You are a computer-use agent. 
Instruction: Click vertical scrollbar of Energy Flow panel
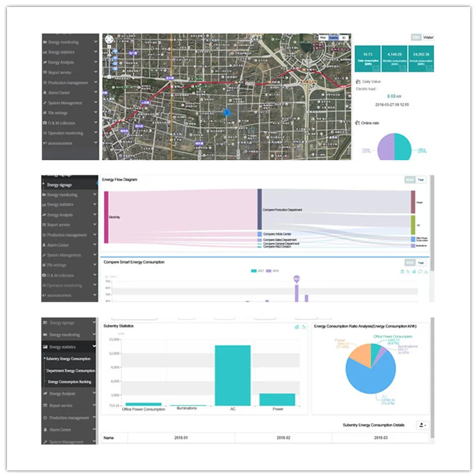tap(432, 223)
